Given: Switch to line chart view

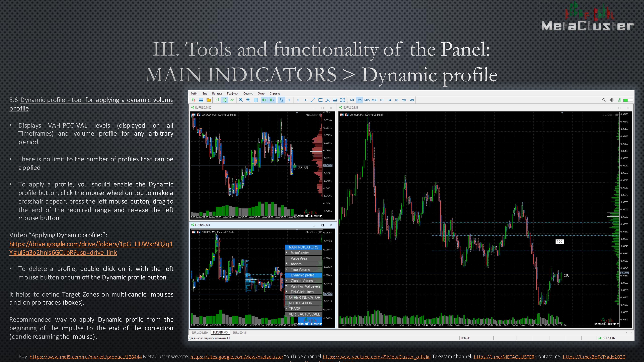Looking at the screenshot, I should point(232,100).
